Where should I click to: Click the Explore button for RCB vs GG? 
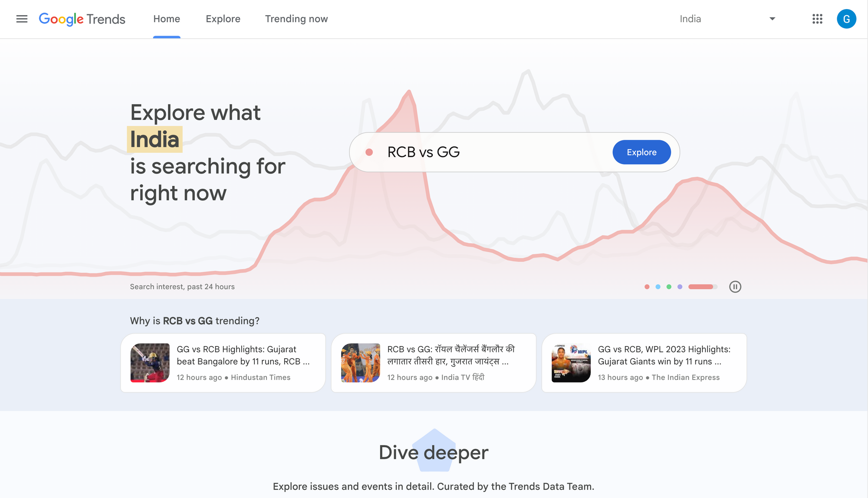641,152
